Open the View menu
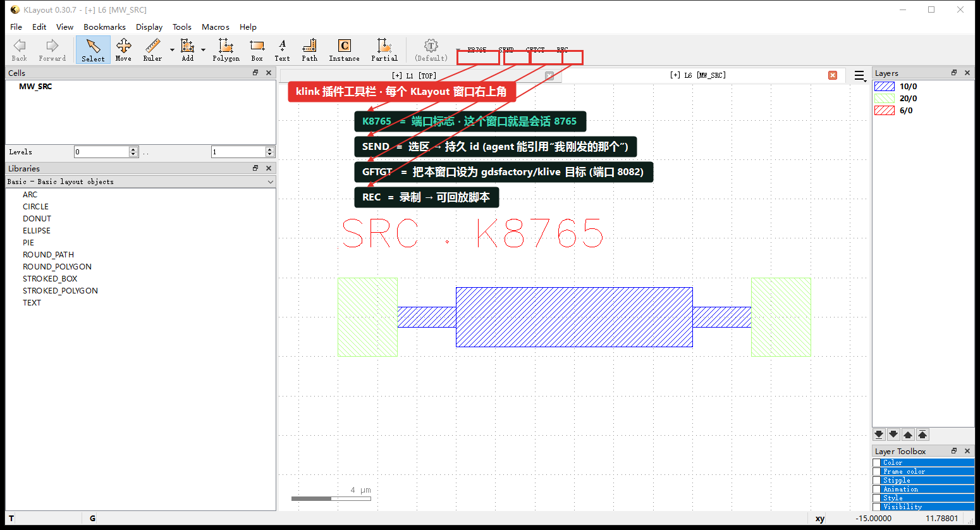The image size is (980, 530). coord(64,27)
